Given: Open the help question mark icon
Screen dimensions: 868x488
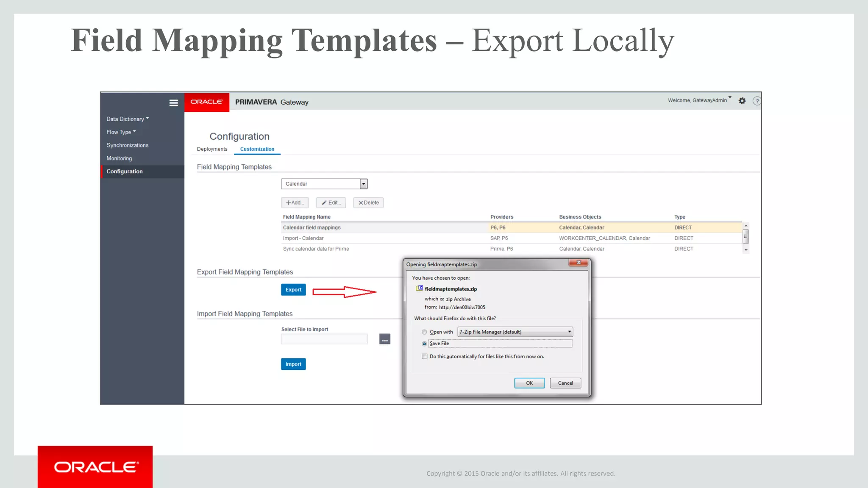Looking at the screenshot, I should pos(757,101).
